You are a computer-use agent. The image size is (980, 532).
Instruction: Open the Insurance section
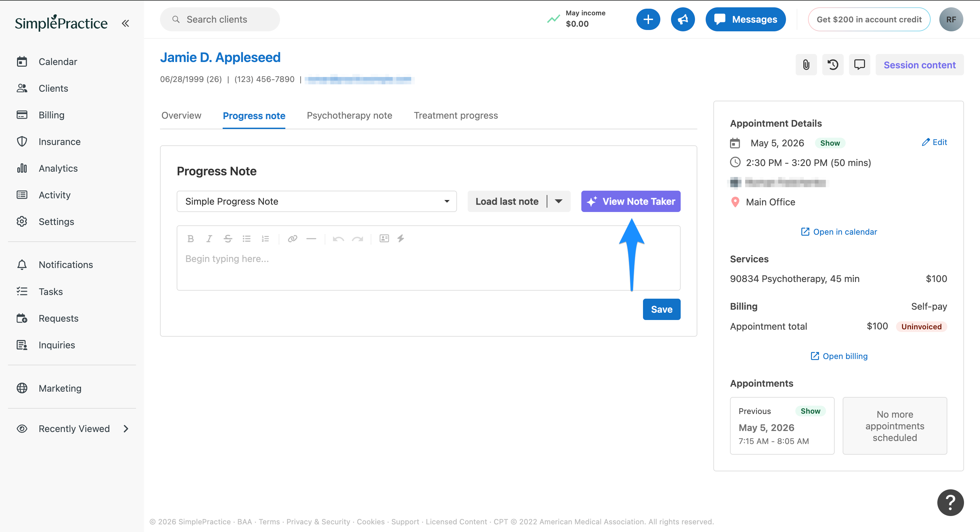tap(59, 142)
